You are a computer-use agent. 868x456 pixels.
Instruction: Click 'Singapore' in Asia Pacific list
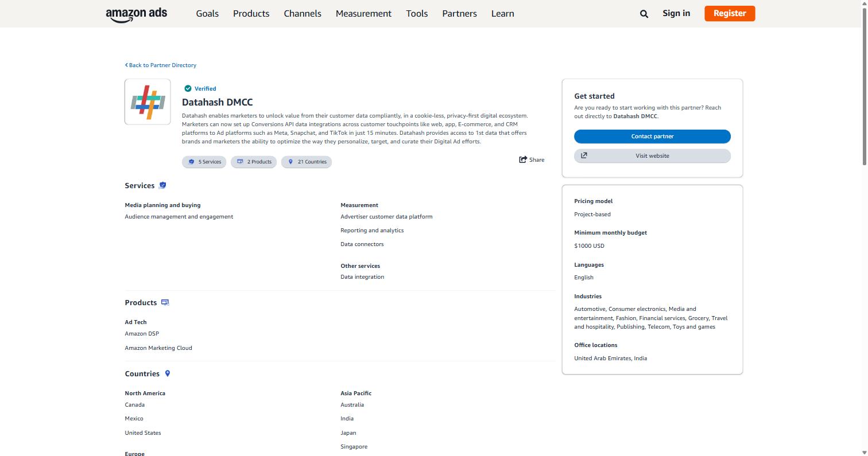354,446
